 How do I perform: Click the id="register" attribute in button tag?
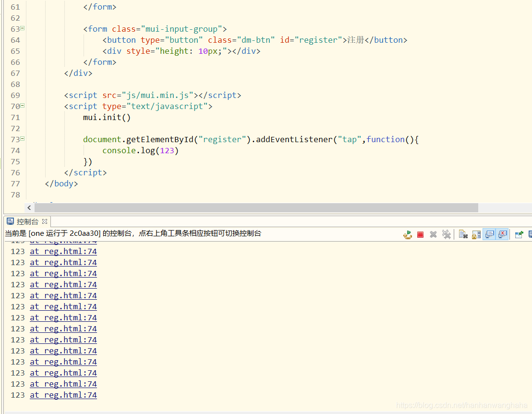pyautogui.click(x=311, y=40)
